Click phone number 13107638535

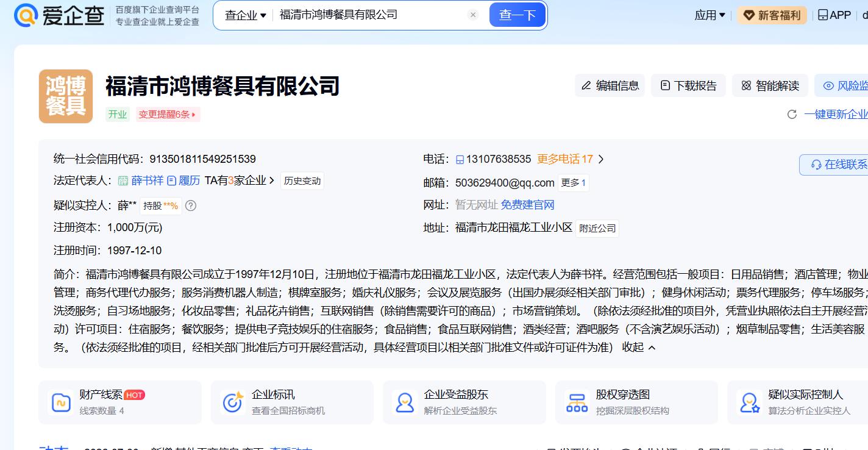point(499,159)
